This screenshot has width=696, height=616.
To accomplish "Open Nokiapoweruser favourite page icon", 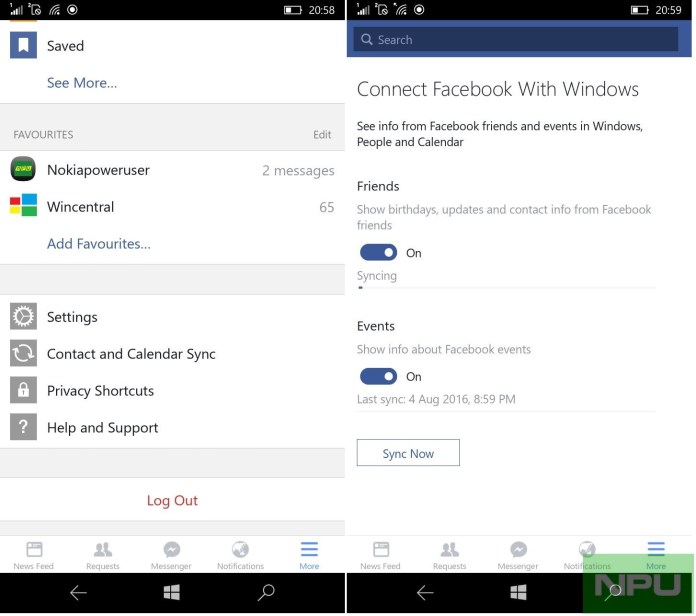I will [x=23, y=169].
